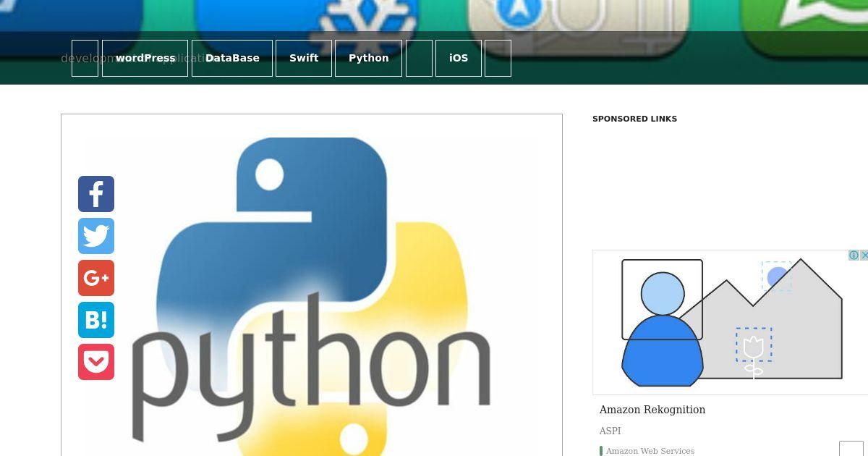868x456 pixels.
Task: Select the Swift menu item
Action: pyautogui.click(x=304, y=58)
